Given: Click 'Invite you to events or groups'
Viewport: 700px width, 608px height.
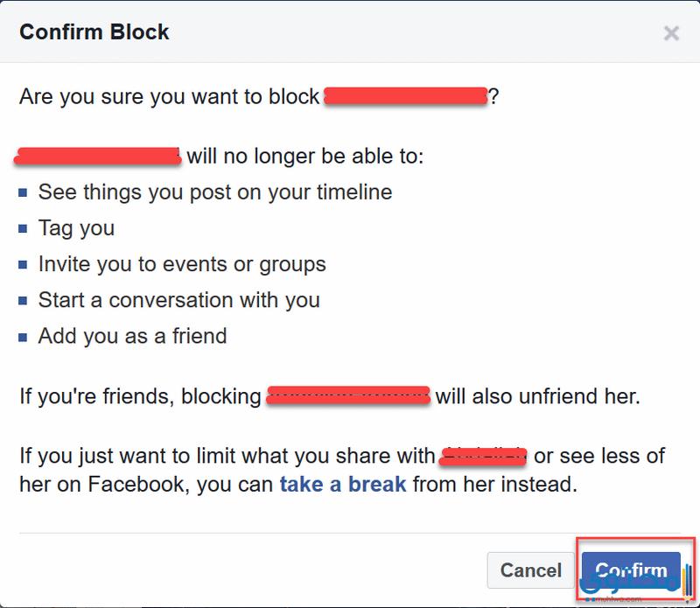Looking at the screenshot, I should (x=182, y=264).
